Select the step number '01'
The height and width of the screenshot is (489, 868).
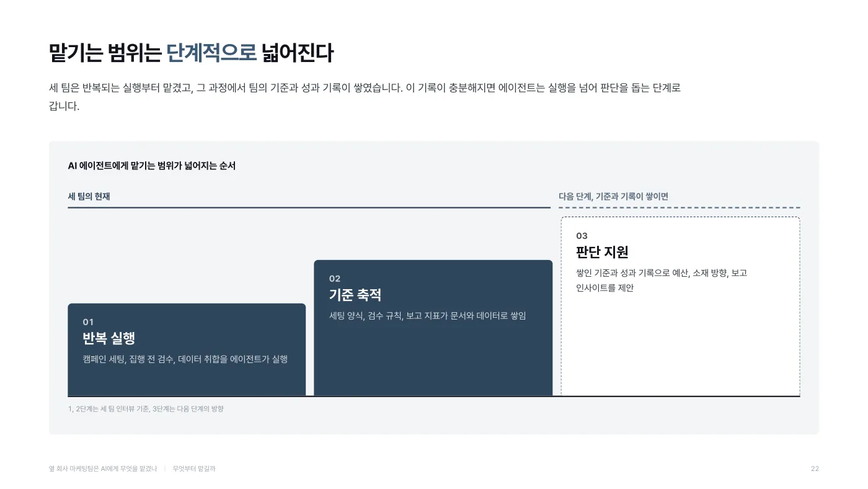tap(88, 322)
